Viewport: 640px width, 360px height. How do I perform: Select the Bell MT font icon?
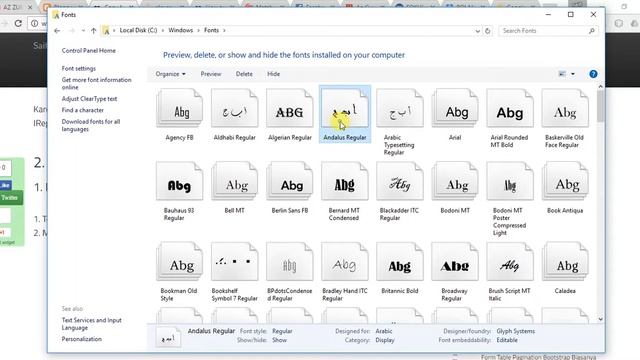234,181
